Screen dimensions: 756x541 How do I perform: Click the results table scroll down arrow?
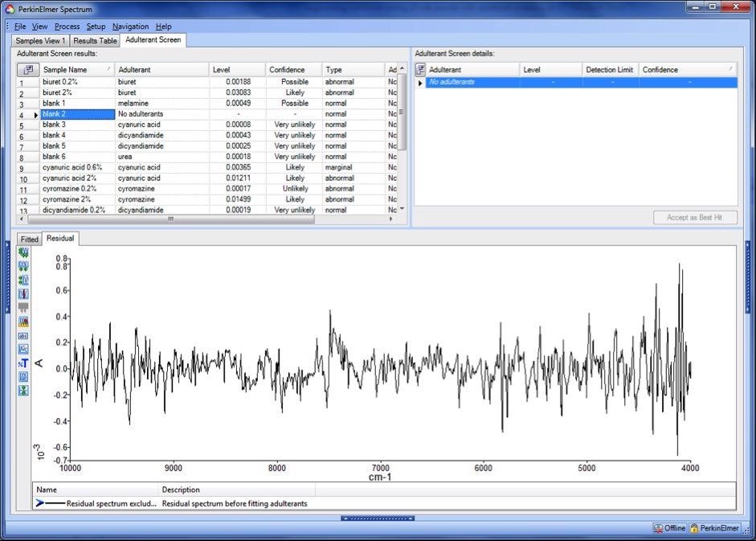click(403, 208)
